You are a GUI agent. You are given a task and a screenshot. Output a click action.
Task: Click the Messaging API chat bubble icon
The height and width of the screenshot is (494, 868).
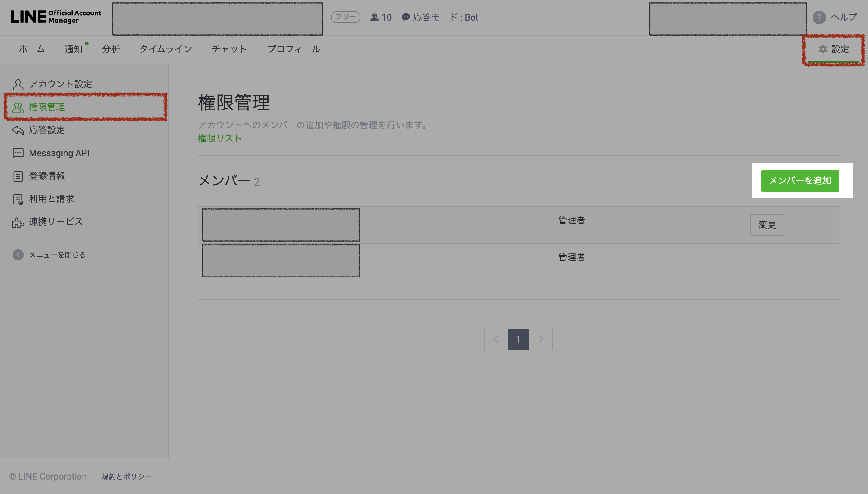click(17, 153)
